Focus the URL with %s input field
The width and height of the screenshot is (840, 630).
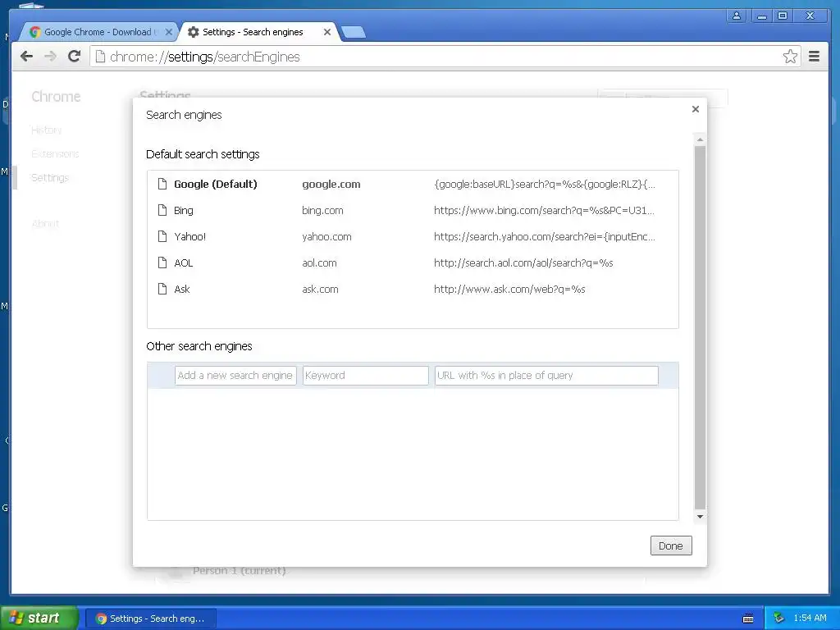point(546,376)
